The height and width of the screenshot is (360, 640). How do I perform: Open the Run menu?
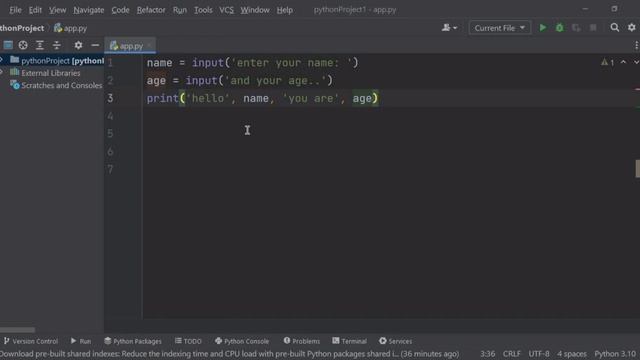click(x=180, y=10)
